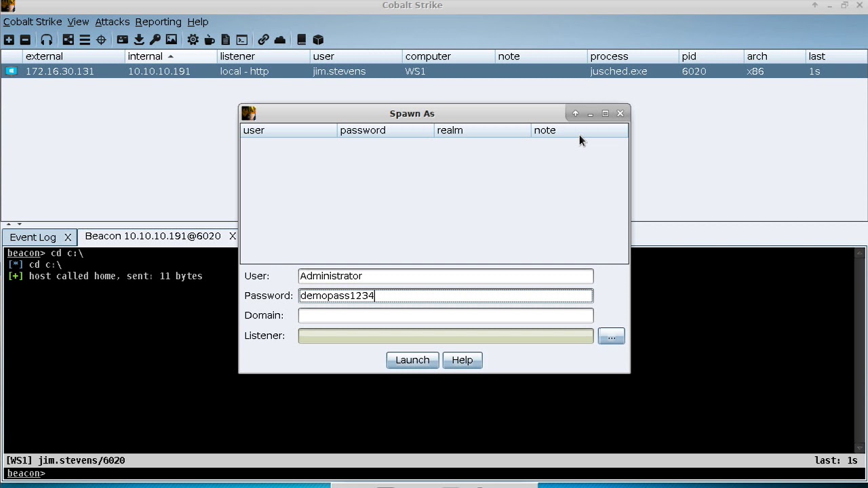The height and width of the screenshot is (488, 868).
Task: Close the Event Log tab
Action: (x=68, y=237)
